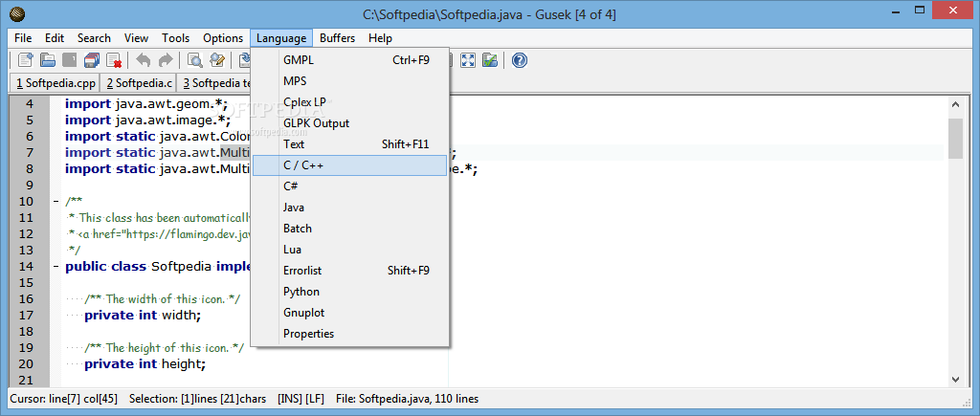
Task: Click the Redo arrow icon
Action: click(x=165, y=60)
